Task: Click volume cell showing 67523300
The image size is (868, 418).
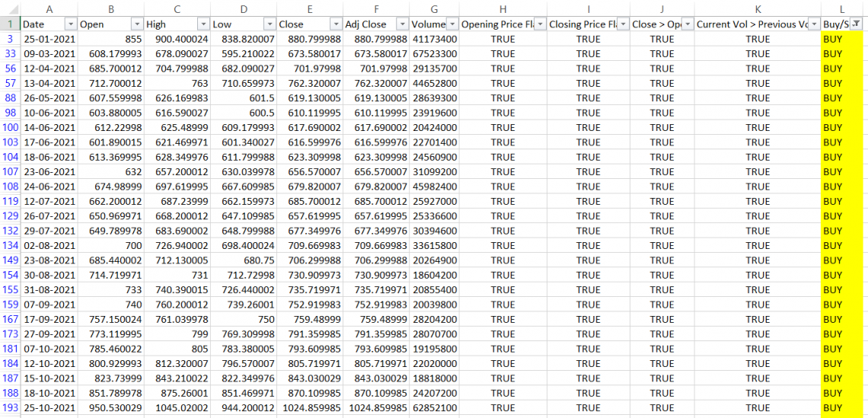Action: [x=434, y=54]
